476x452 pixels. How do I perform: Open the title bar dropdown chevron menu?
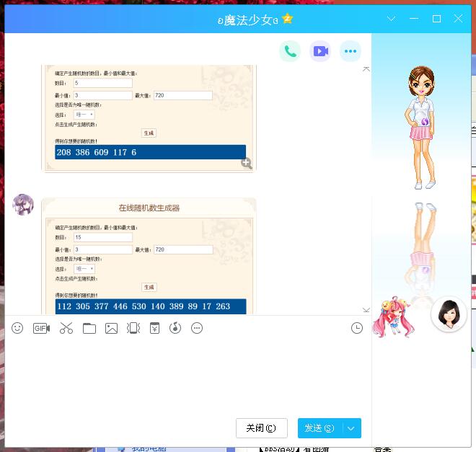coord(392,19)
